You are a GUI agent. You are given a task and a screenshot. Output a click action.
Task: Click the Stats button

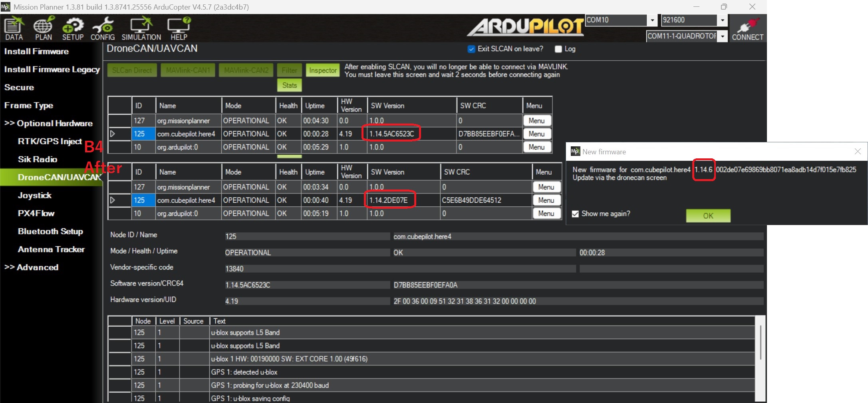[289, 85]
